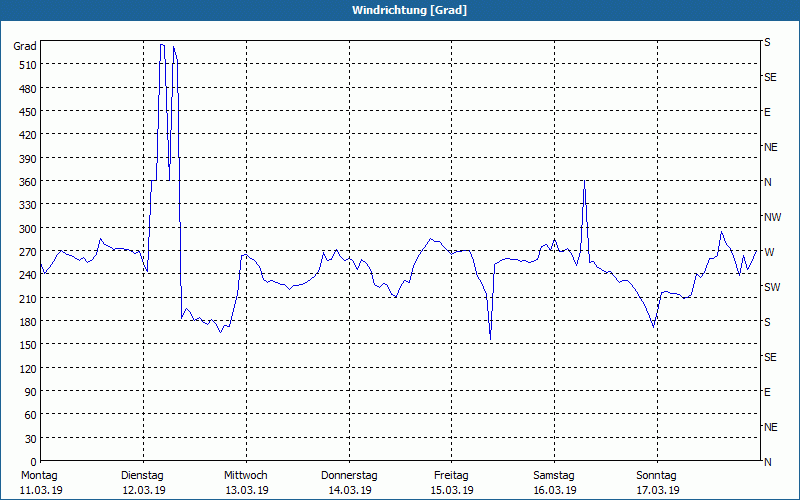The height and width of the screenshot is (500, 800).
Task: Click the compass label NE beside 30
Action: coord(771,427)
